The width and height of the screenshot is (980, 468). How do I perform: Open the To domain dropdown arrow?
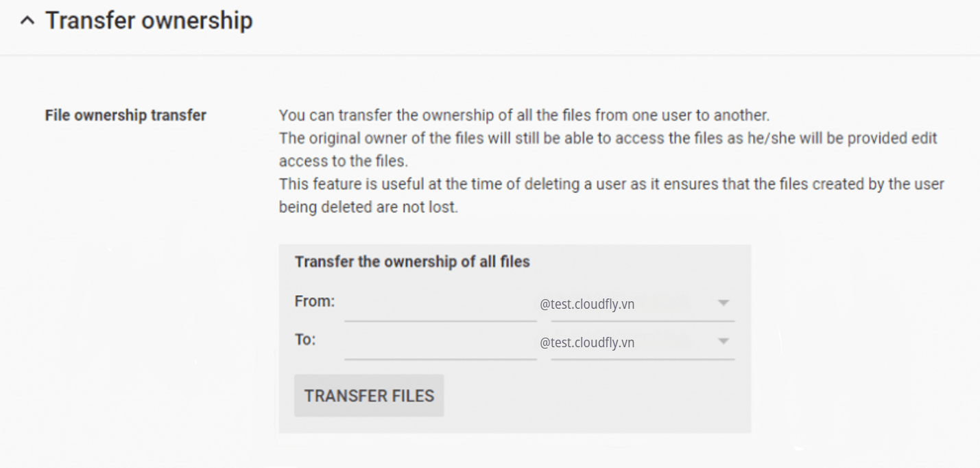click(x=723, y=342)
